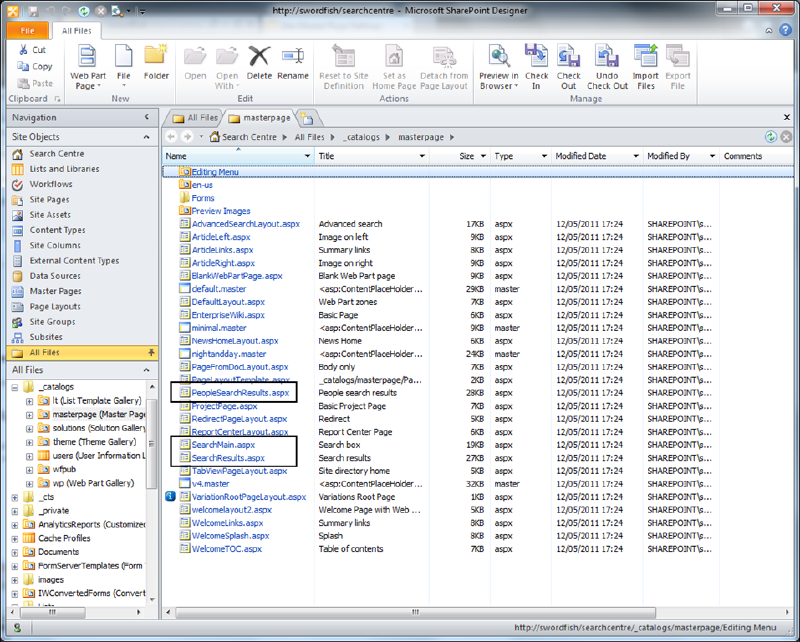This screenshot has height=642, width=800.
Task: Open the Name column filter dropdown
Action: tap(307, 156)
